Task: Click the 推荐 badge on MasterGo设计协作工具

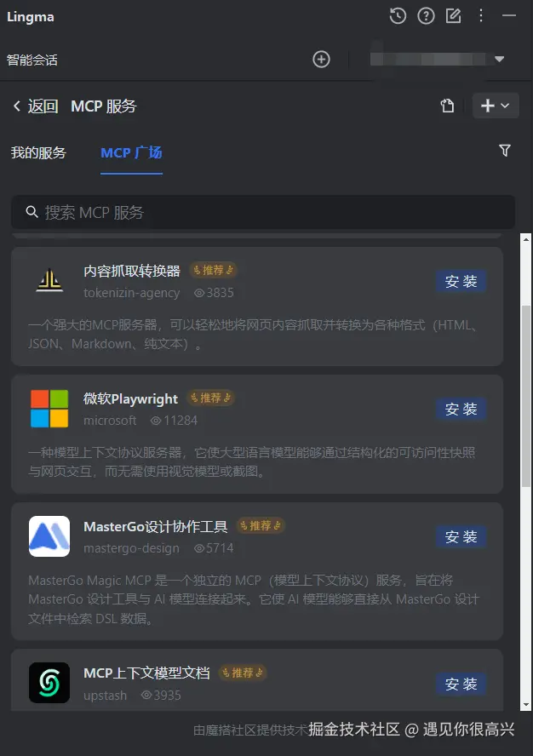Action: (261, 525)
